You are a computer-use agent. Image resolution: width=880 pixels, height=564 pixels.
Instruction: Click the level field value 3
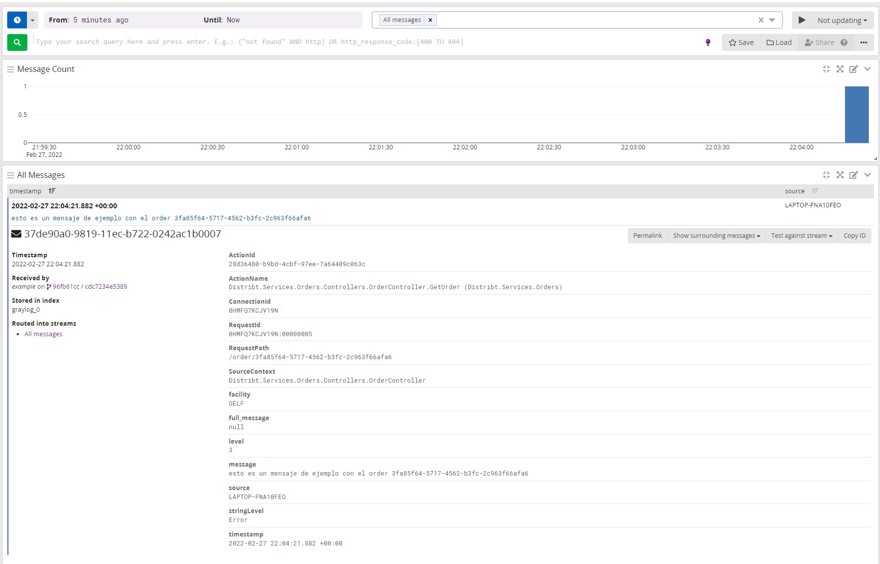[x=230, y=450]
